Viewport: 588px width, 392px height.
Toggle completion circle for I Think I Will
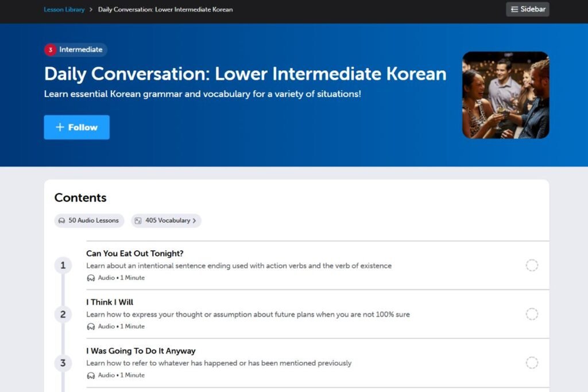click(x=532, y=314)
